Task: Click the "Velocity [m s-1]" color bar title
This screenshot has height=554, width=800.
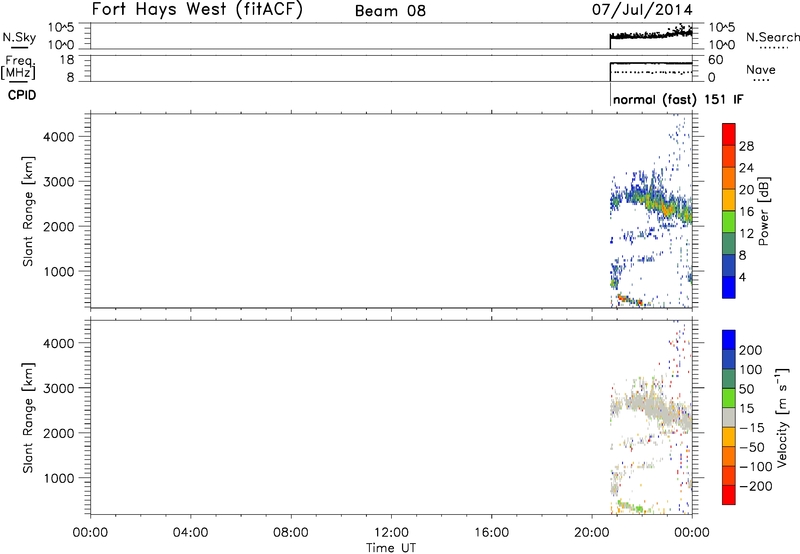Action: point(783,417)
